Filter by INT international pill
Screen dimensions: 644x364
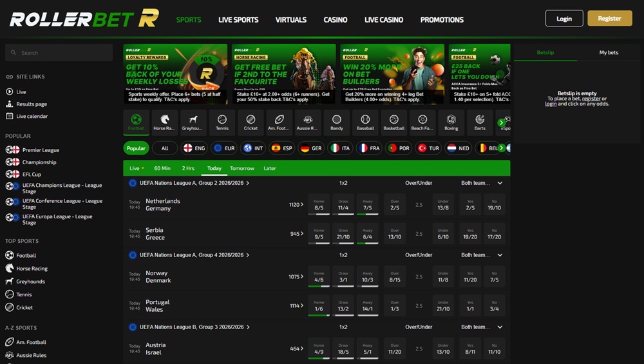coord(253,148)
